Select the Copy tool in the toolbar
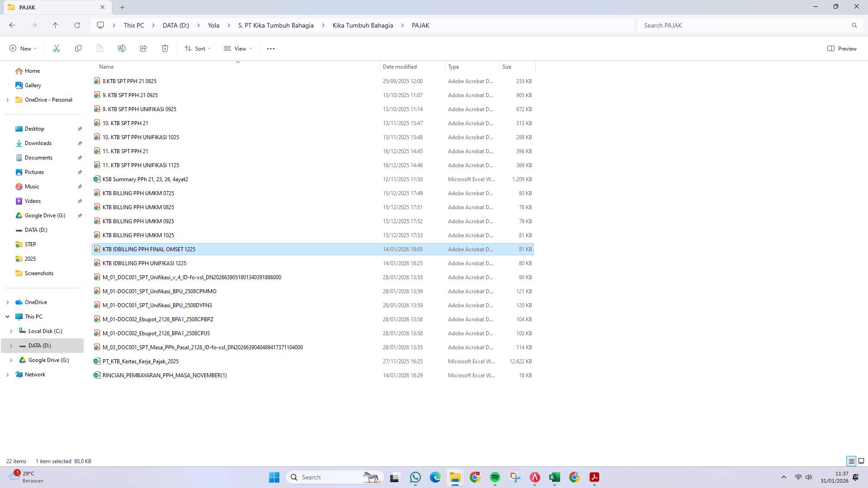The height and width of the screenshot is (488, 868). pyautogui.click(x=78, y=48)
